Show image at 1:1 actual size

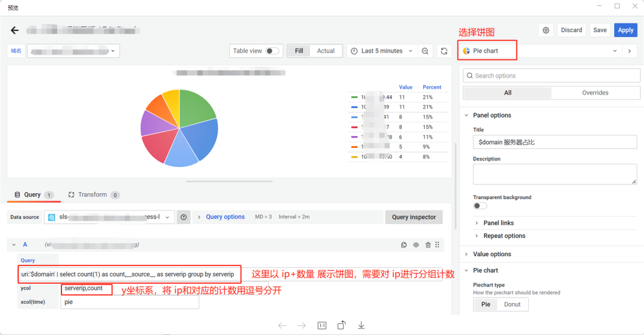(x=322, y=325)
